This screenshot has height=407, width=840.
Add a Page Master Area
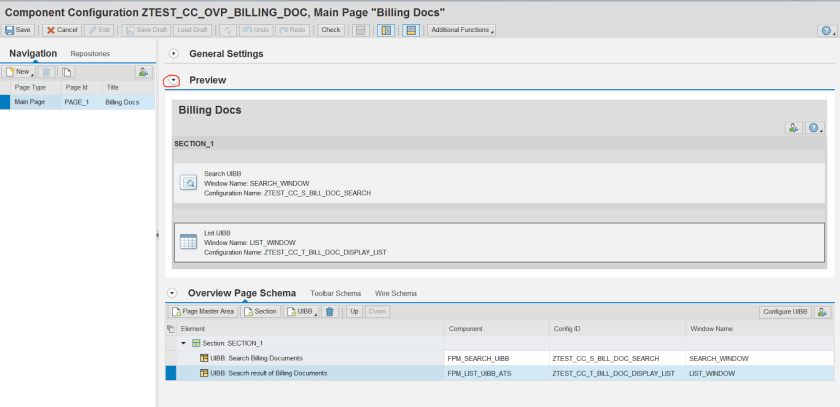tap(203, 311)
